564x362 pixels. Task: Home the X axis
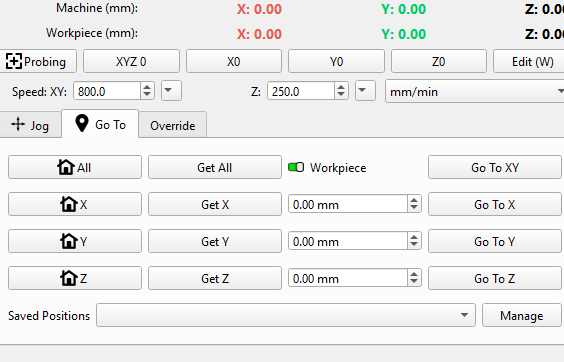pos(75,204)
